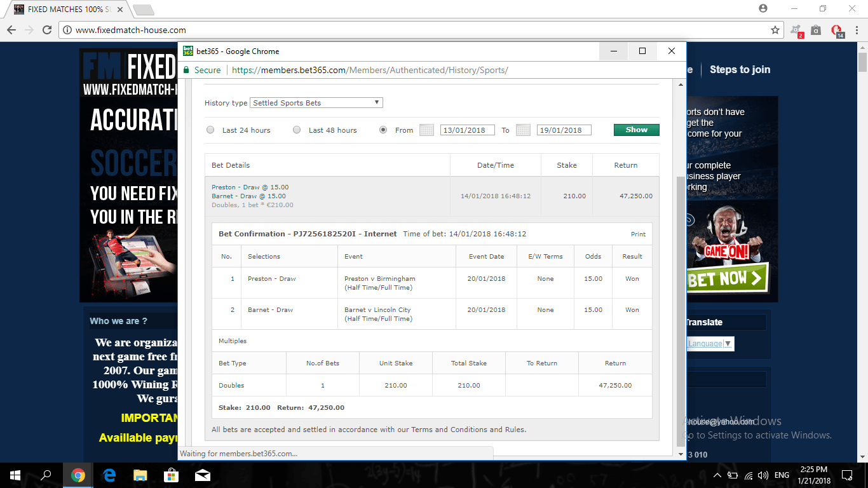The image size is (868, 488).
Task: Click the Preston - Draw @ 15.00 bet row
Action: click(431, 196)
